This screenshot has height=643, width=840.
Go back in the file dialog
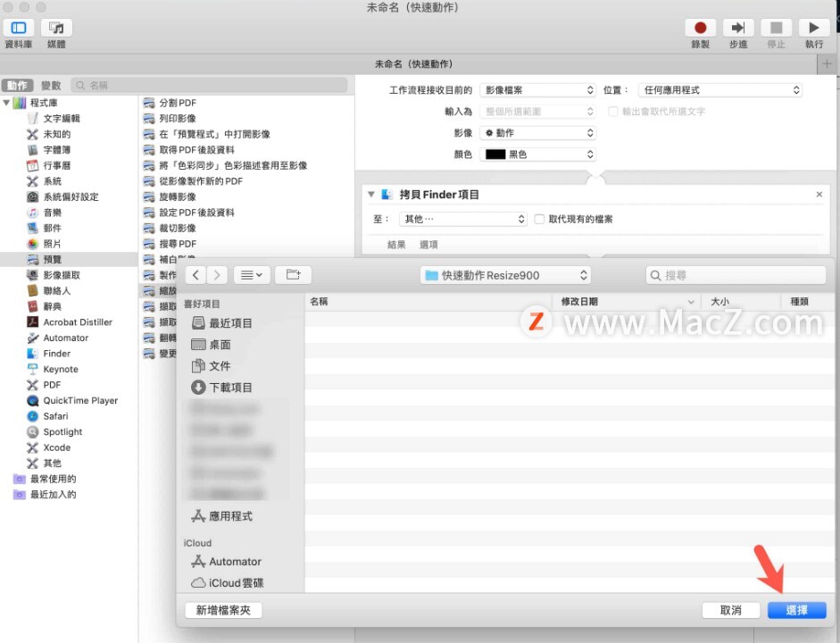[x=195, y=275]
